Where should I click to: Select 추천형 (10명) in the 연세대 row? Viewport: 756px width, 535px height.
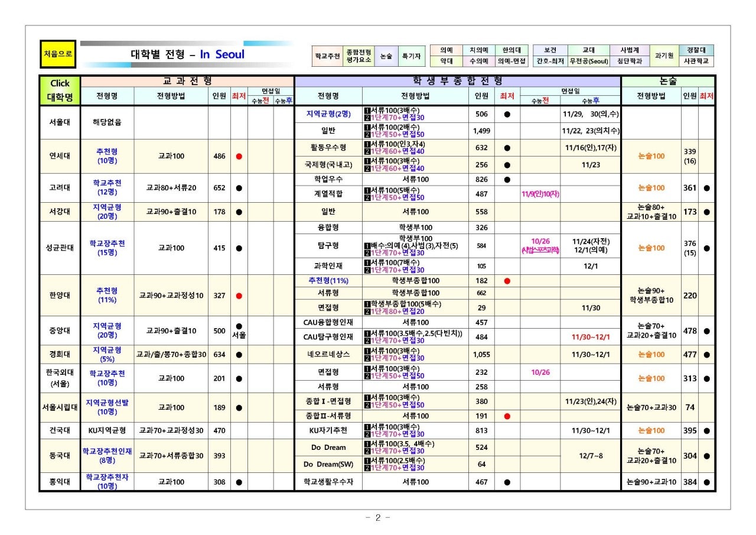pyautogui.click(x=107, y=157)
